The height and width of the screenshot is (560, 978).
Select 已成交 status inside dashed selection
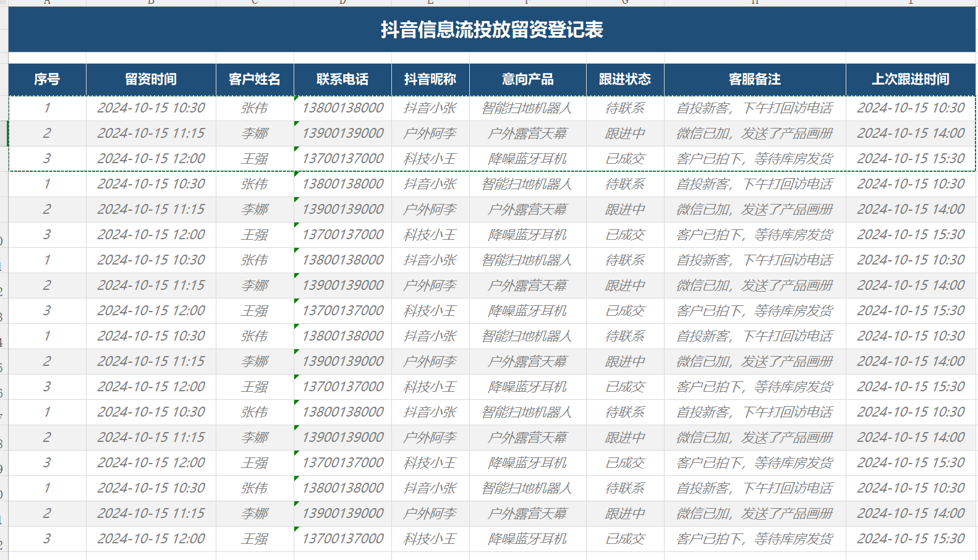[625, 159]
